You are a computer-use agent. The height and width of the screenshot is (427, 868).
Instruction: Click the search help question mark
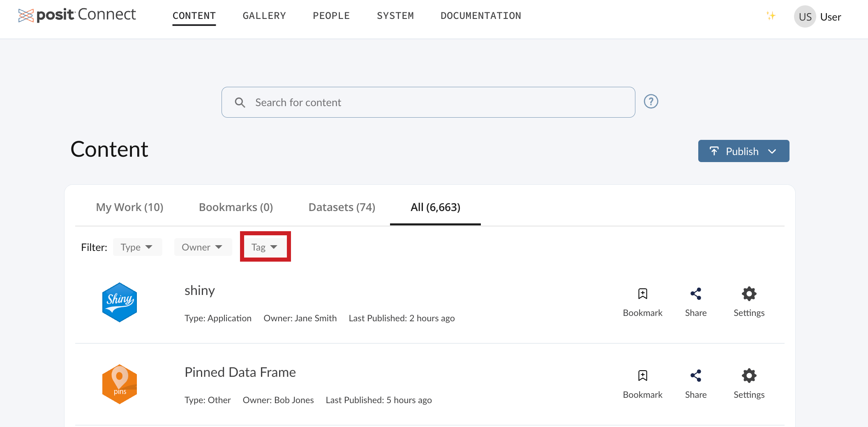click(651, 101)
